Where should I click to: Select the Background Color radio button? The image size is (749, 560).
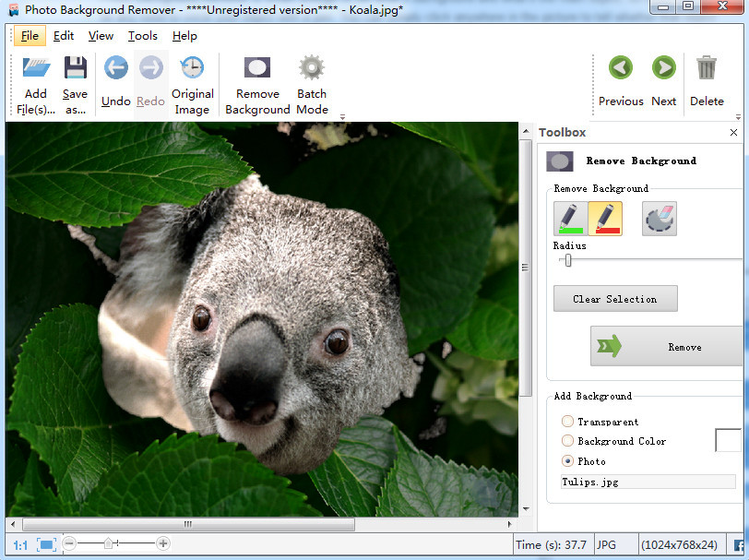click(x=567, y=441)
